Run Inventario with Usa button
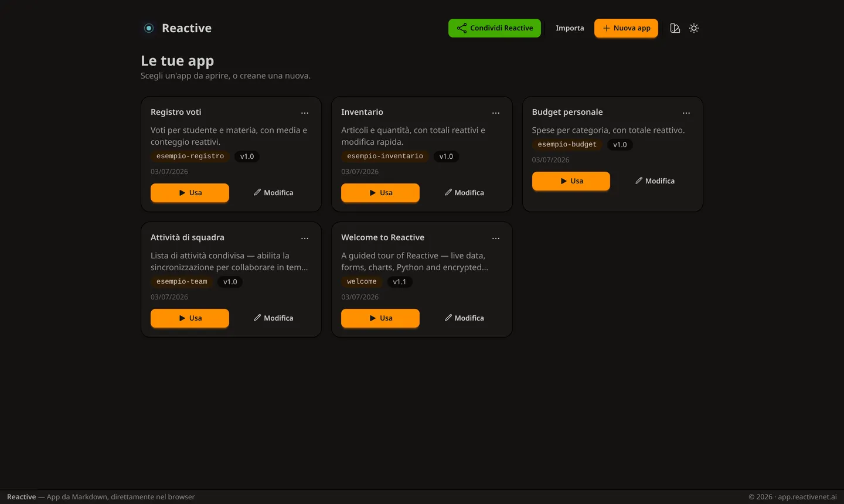Viewport: 844px width, 504px height. tap(380, 193)
